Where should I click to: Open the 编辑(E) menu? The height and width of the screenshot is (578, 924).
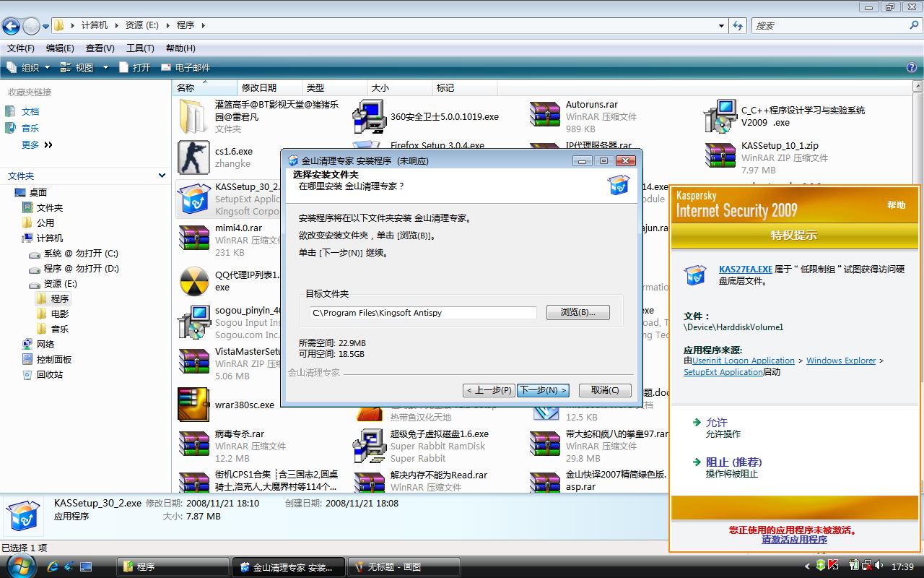[60, 48]
